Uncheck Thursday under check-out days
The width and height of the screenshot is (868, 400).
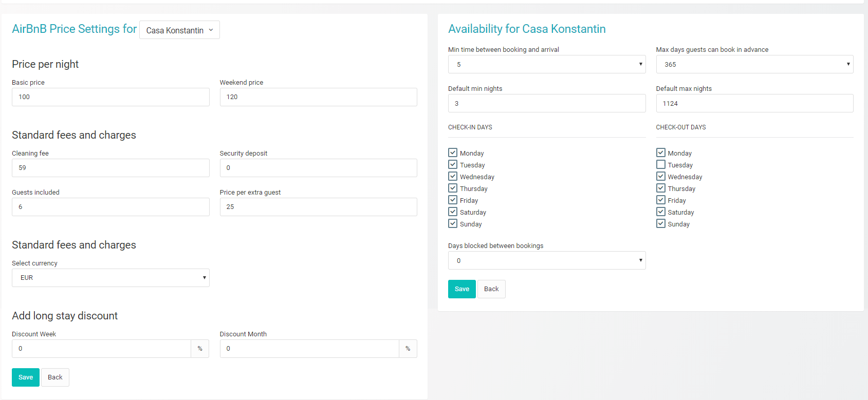coord(661,188)
